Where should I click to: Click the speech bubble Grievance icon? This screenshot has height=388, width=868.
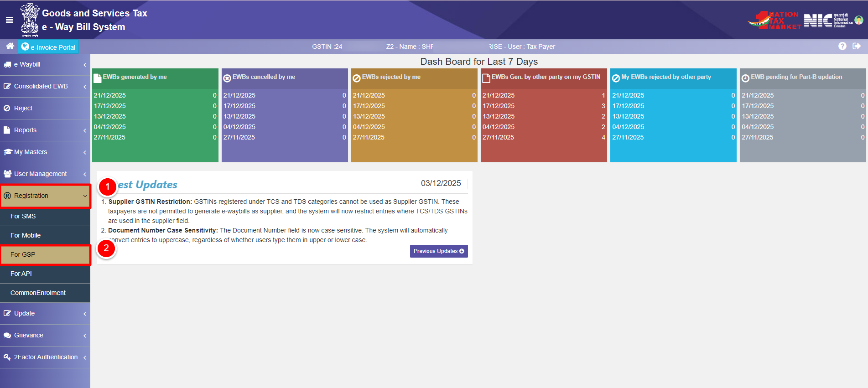7,335
